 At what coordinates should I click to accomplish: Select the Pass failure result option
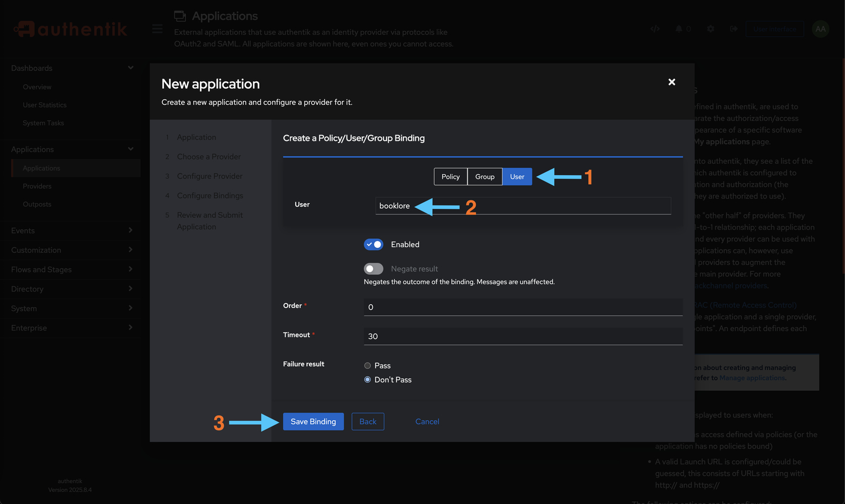pos(367,365)
